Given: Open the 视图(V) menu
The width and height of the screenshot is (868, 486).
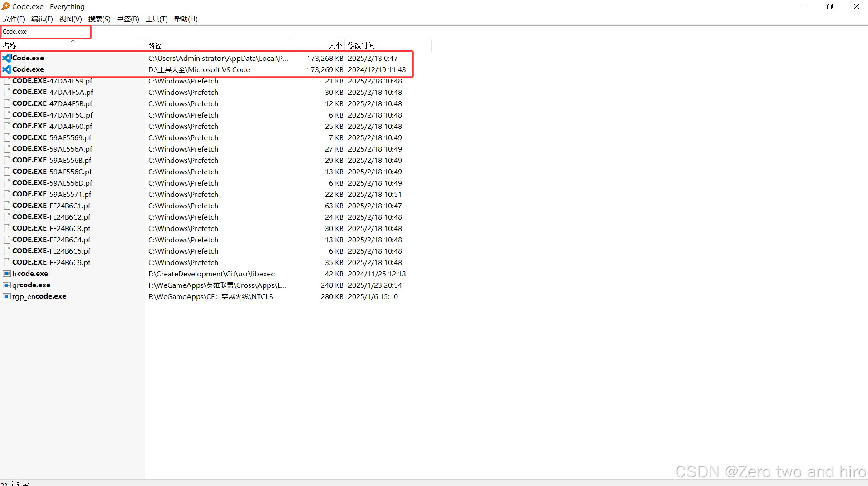Looking at the screenshot, I should point(70,19).
